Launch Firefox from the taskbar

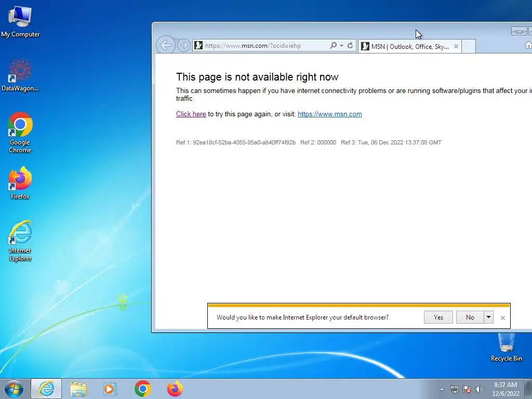pos(175,389)
